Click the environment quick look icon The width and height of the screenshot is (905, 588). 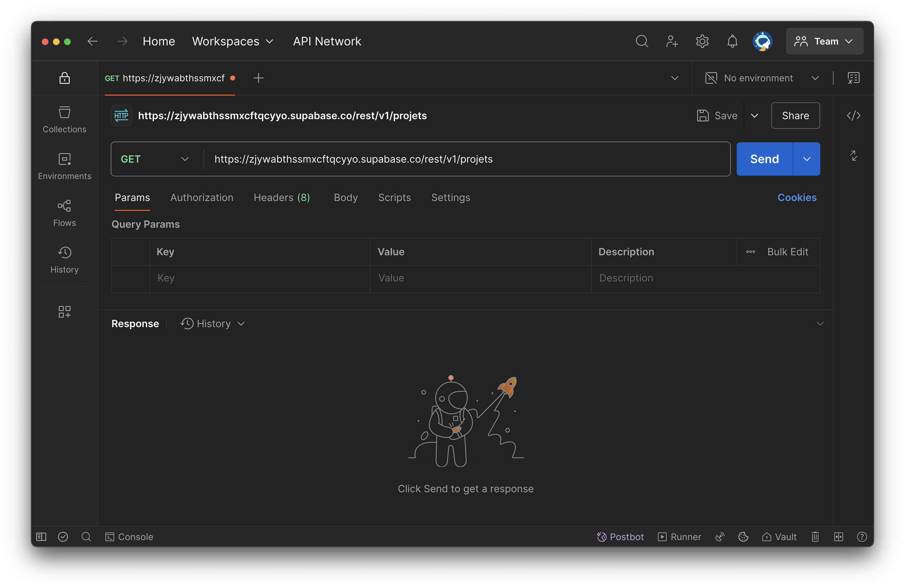pos(853,78)
